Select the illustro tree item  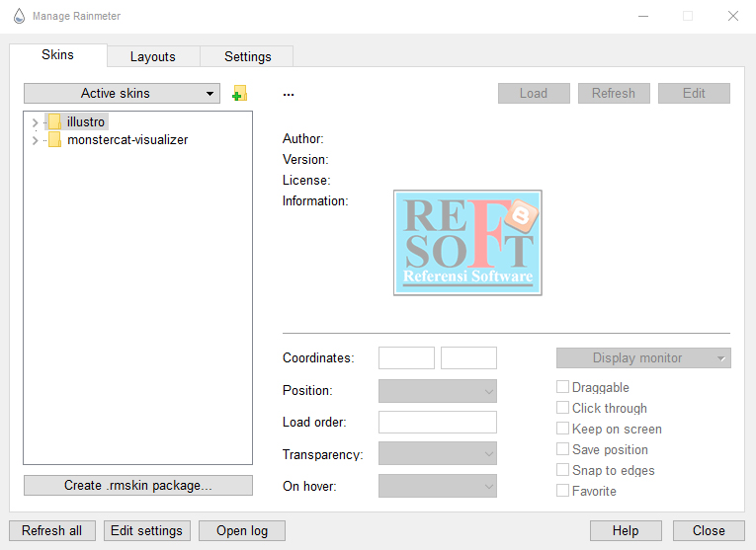coord(86,121)
